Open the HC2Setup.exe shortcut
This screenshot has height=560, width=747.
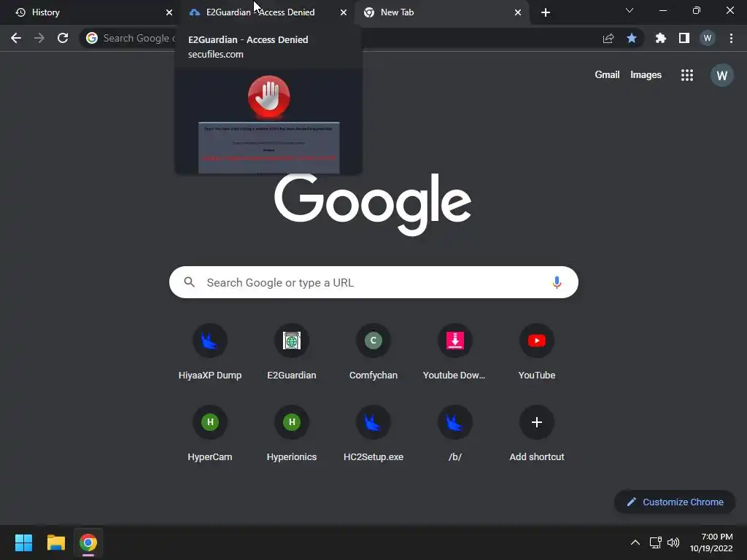tap(373, 434)
